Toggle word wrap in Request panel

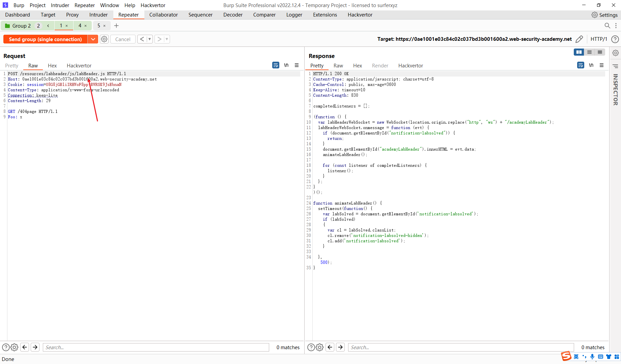[276, 65]
